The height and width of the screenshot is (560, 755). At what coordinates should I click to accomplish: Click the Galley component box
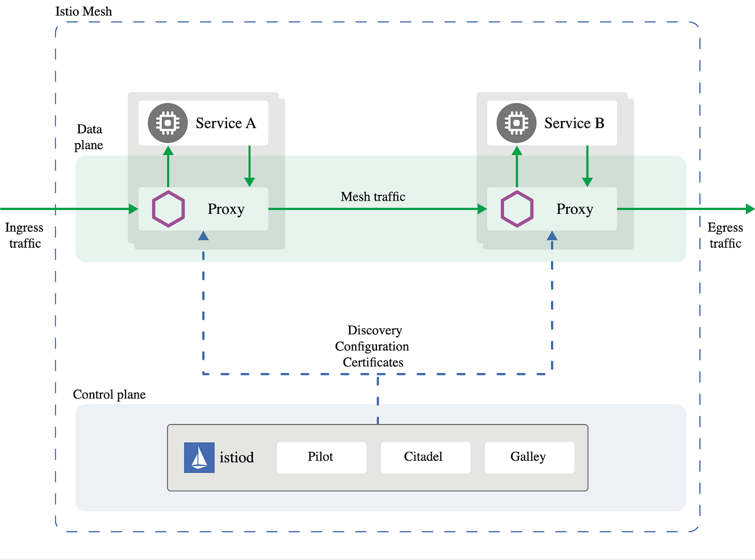coord(529,457)
